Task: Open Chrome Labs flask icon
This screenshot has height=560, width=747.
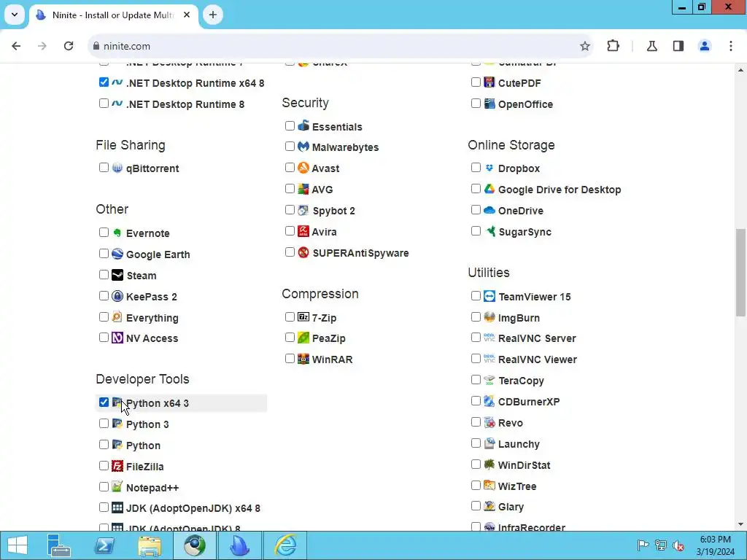Action: [652, 46]
